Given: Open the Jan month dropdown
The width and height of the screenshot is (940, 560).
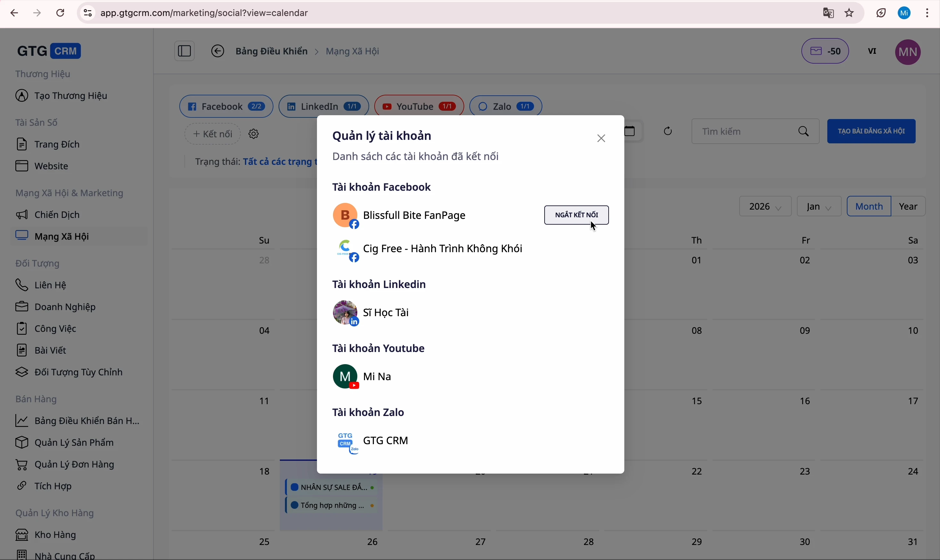Looking at the screenshot, I should pos(819,207).
